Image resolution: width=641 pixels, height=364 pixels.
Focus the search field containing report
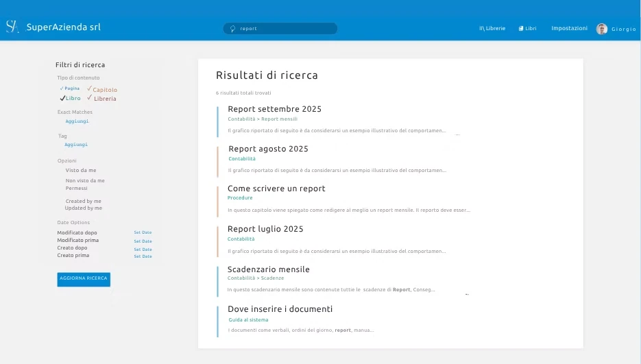tap(285, 29)
